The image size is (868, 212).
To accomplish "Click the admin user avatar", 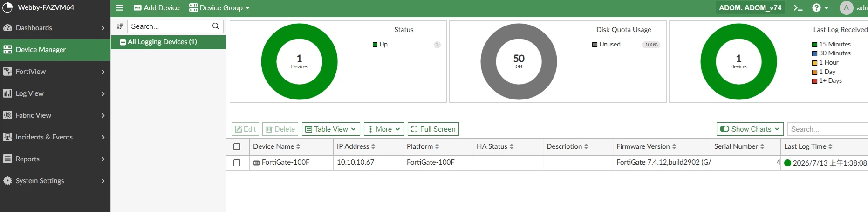I will 846,8.
